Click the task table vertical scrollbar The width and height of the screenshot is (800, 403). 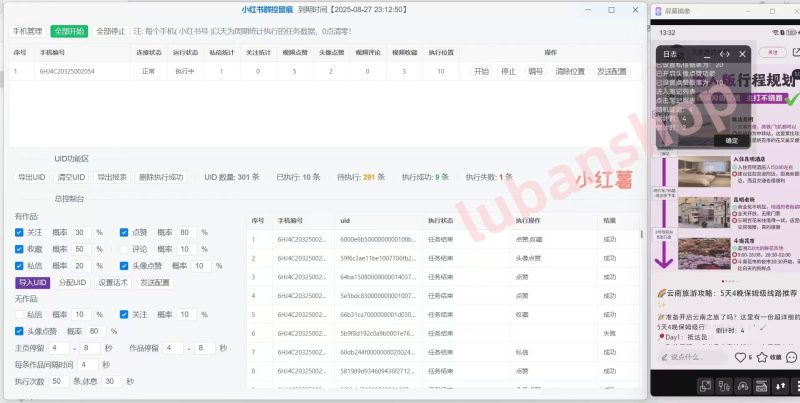[x=642, y=234]
